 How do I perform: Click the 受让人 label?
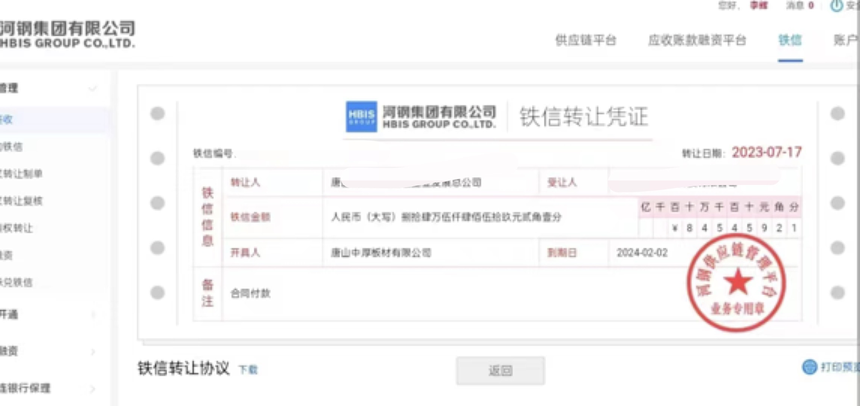tap(562, 183)
